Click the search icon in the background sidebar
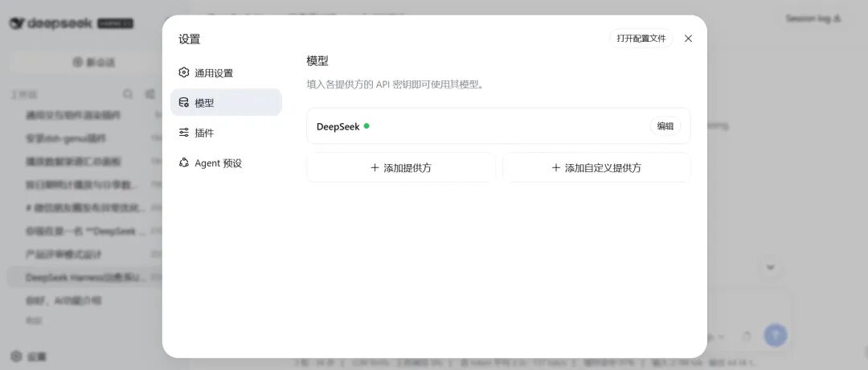The width and height of the screenshot is (868, 370). pos(128,94)
